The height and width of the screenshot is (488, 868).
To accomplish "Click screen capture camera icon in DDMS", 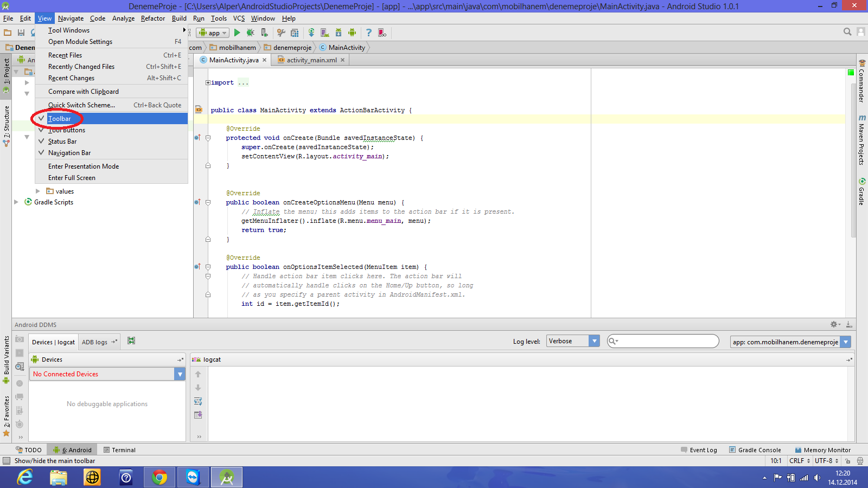I will coord(20,339).
